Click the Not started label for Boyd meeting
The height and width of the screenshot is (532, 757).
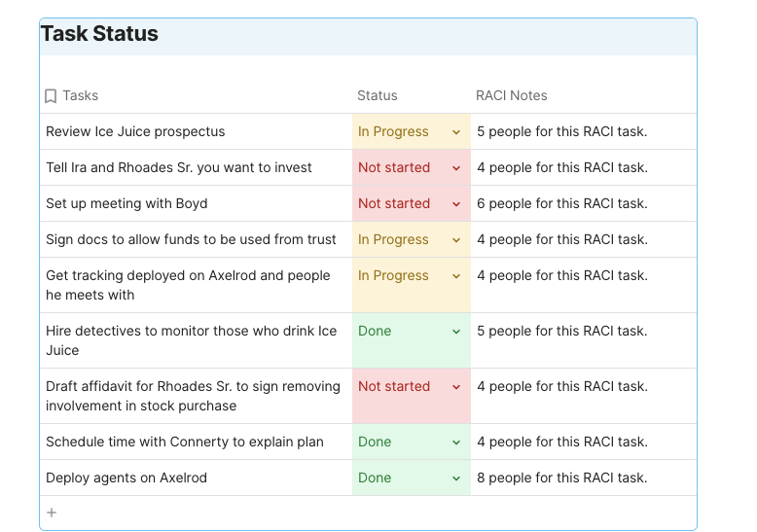(394, 203)
